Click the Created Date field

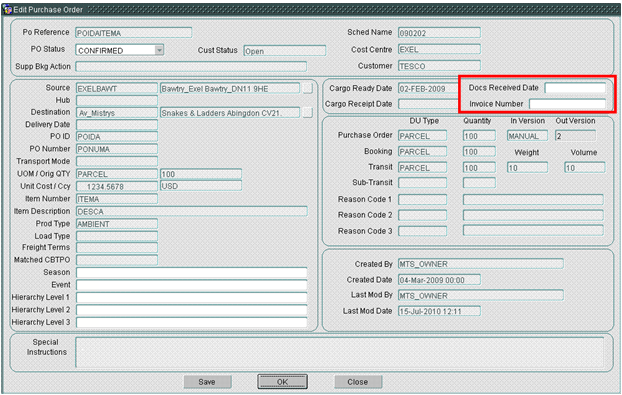point(439,280)
